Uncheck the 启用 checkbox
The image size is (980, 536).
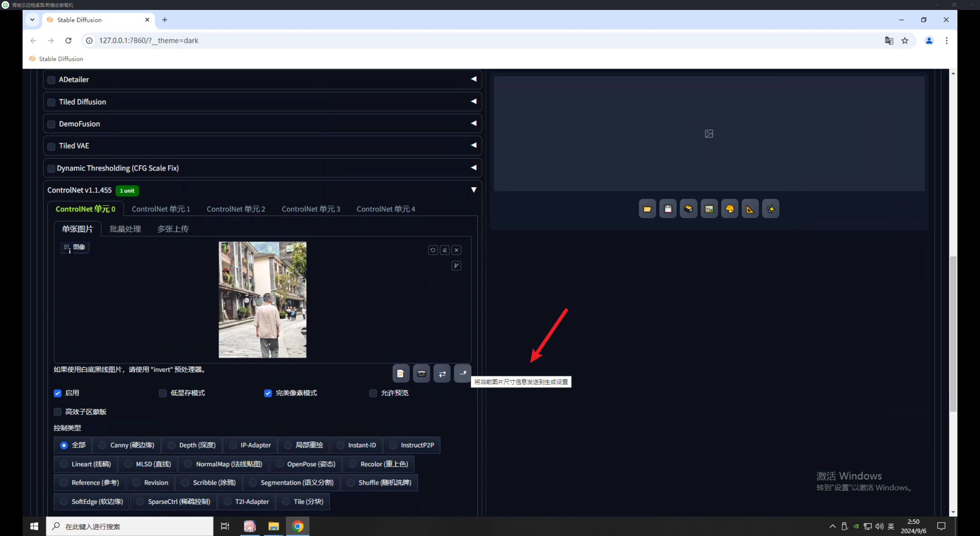(x=57, y=393)
